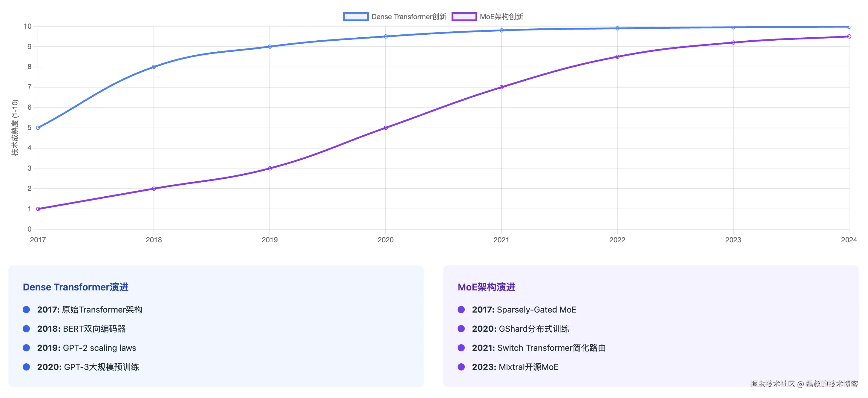The height and width of the screenshot is (398, 868).
Task: Click blue bullet beside 2018 BERT双向编码器
Action: coord(26,329)
